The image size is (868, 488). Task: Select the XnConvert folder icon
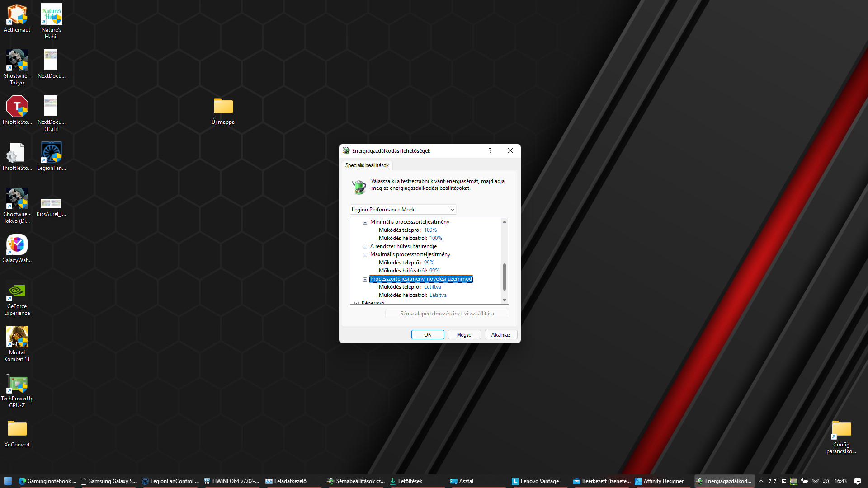point(17,433)
